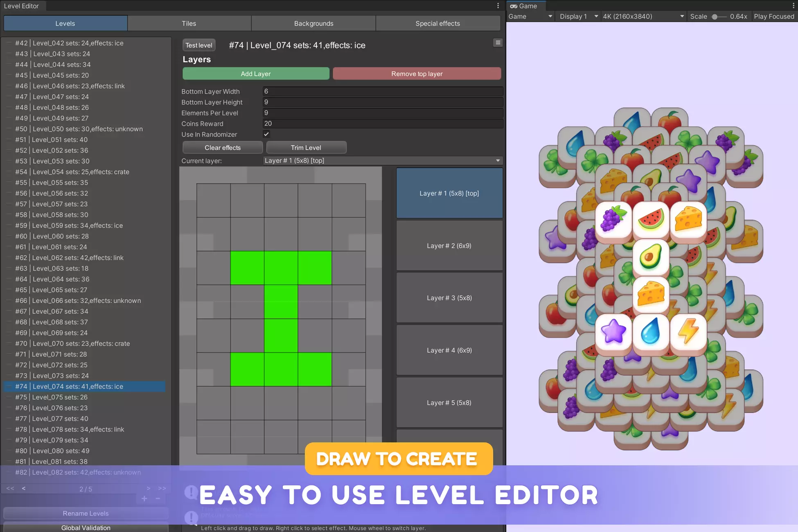The width and height of the screenshot is (798, 532).
Task: Select Layer # 3 (5x8) in the layer list
Action: [x=449, y=298]
